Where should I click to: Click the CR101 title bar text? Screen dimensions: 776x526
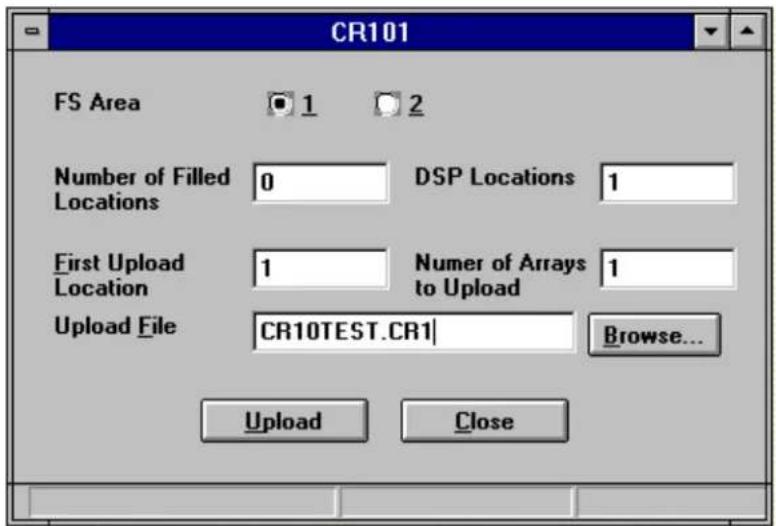[370, 32]
